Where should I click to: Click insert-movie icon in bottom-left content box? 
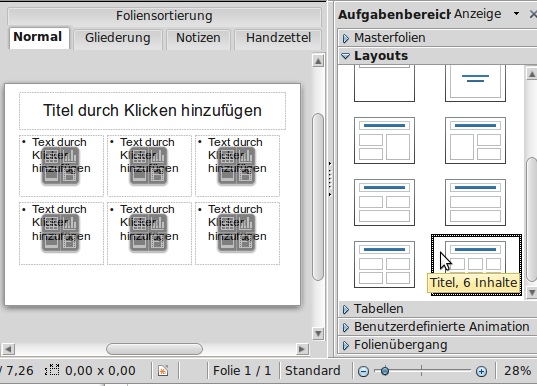click(x=70, y=243)
